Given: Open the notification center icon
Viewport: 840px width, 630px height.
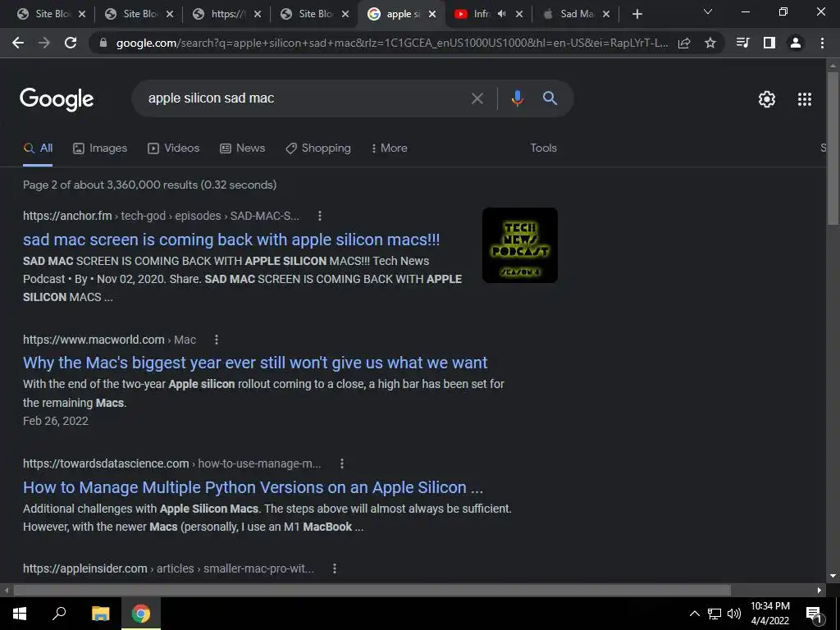Looking at the screenshot, I should click(x=814, y=614).
